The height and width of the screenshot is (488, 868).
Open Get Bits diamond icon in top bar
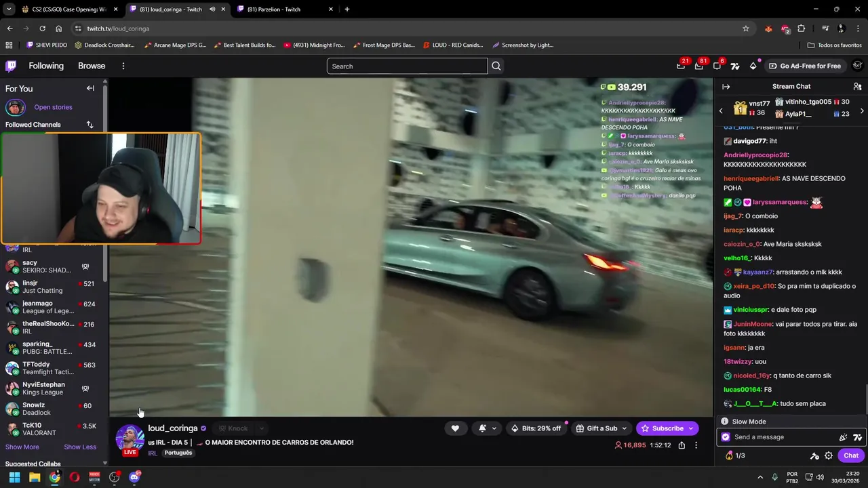click(753, 66)
